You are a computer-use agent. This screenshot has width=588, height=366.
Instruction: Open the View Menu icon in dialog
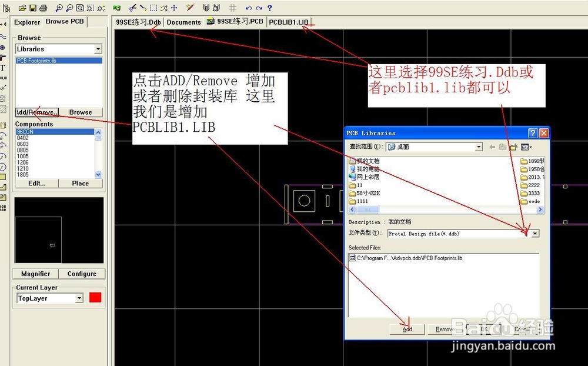526,147
